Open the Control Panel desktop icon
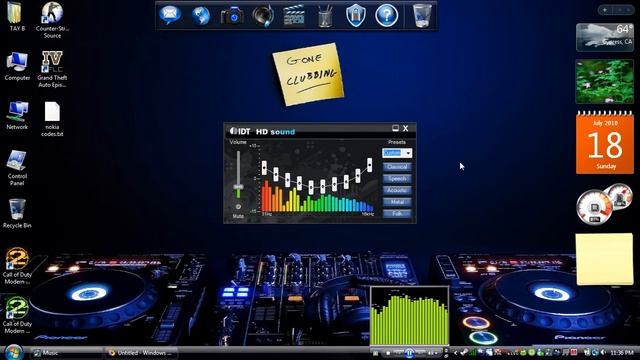 (17, 168)
